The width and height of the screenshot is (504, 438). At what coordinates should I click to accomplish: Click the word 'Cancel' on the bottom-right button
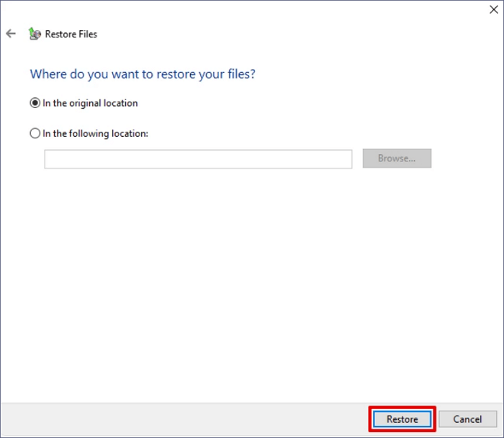[467, 419]
